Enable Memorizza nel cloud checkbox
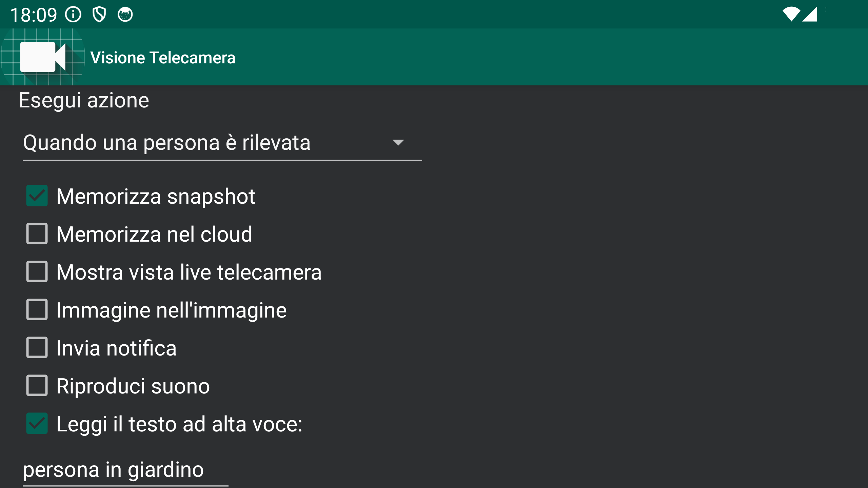This screenshot has width=868, height=488. pos(37,234)
